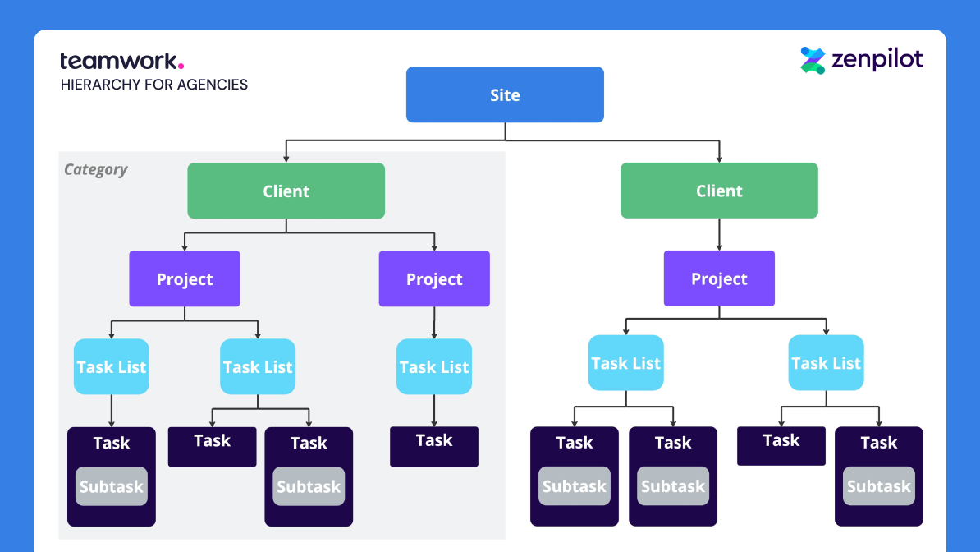Click the pink dot after teamwork
This screenshot has width=980, height=552.
[x=180, y=64]
